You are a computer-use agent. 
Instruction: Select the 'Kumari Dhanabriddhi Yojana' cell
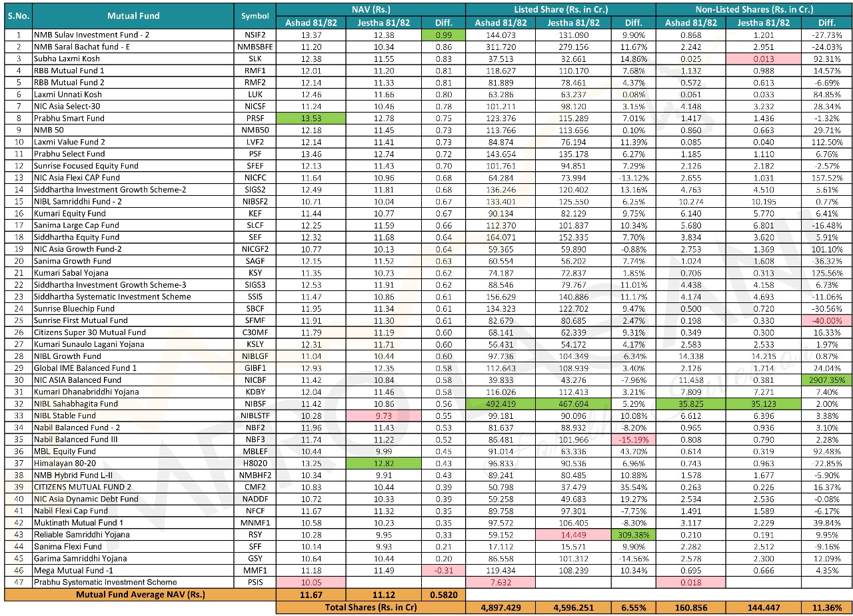[x=133, y=392]
